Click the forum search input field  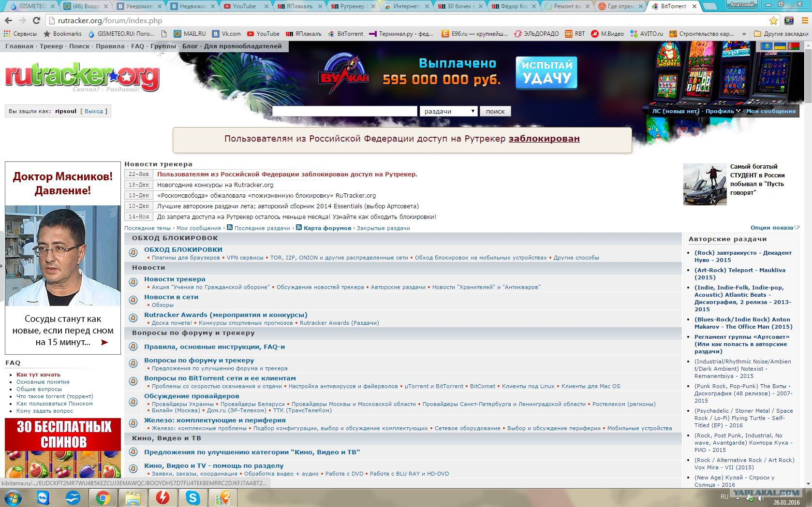(x=344, y=111)
